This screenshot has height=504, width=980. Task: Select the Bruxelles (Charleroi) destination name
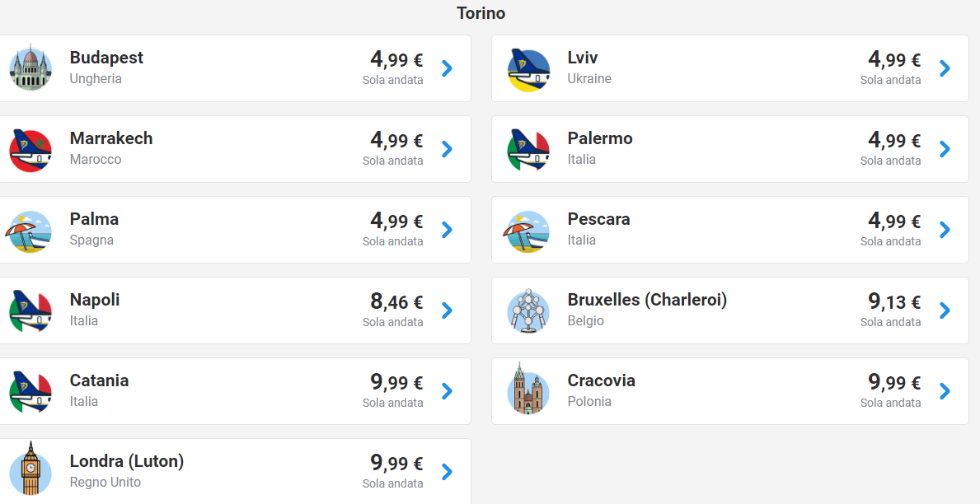pyautogui.click(x=648, y=300)
